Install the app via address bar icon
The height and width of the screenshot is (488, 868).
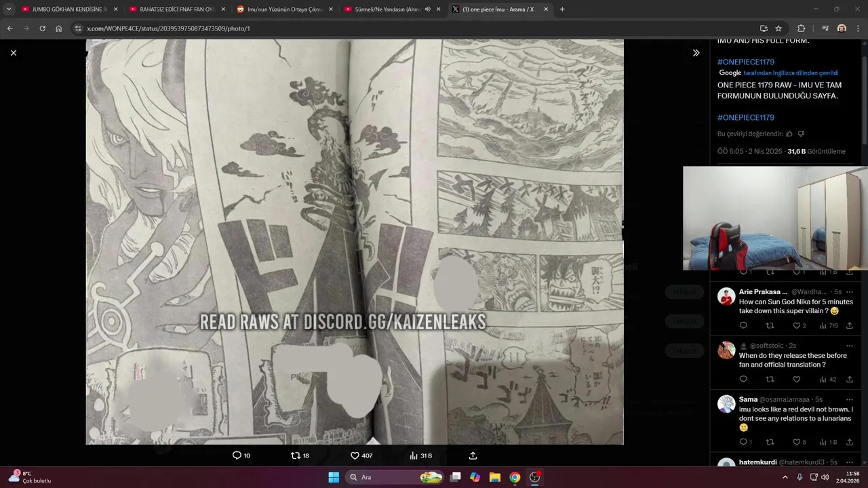point(764,28)
